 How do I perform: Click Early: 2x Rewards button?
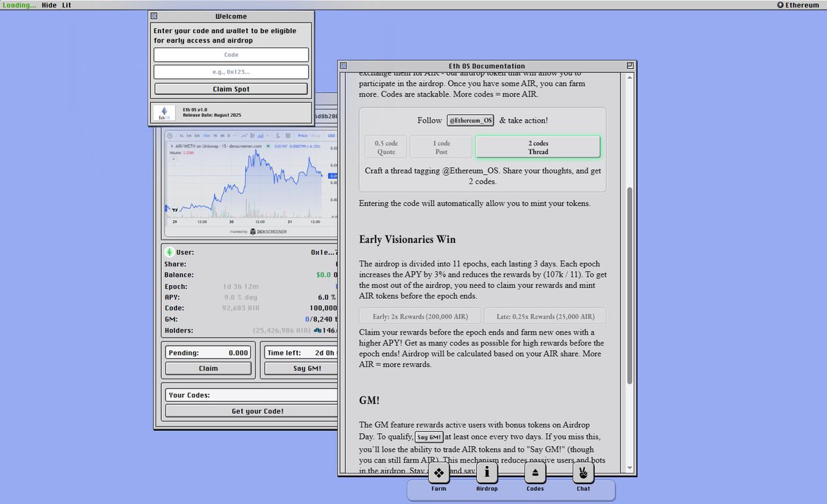click(x=420, y=317)
